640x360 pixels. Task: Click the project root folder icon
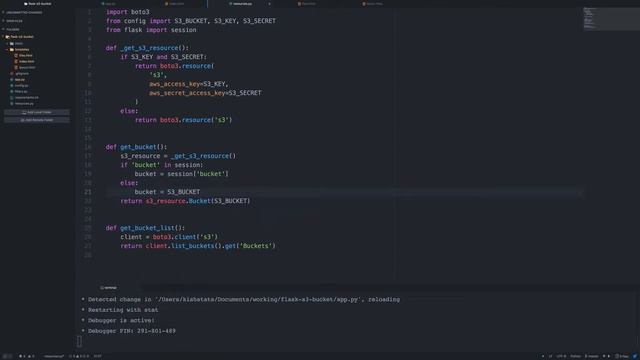coord(7,37)
